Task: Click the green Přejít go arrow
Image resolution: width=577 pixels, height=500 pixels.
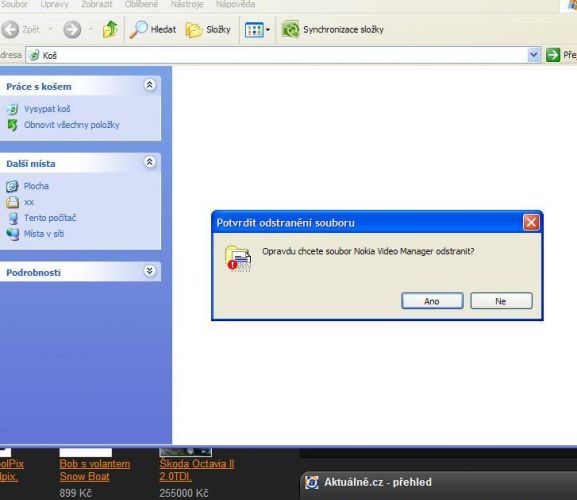Action: 553,55
